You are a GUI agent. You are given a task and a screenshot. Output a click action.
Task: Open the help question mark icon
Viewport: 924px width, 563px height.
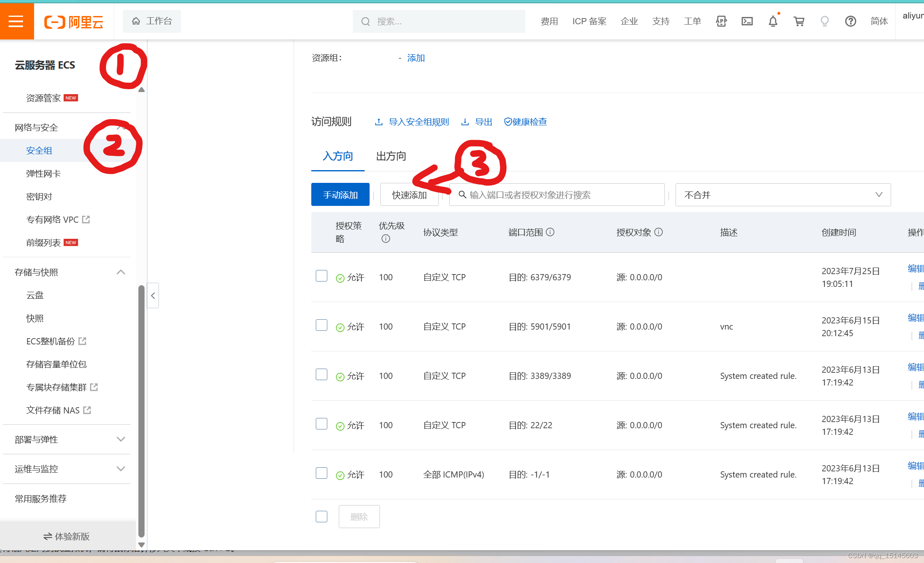(x=850, y=21)
